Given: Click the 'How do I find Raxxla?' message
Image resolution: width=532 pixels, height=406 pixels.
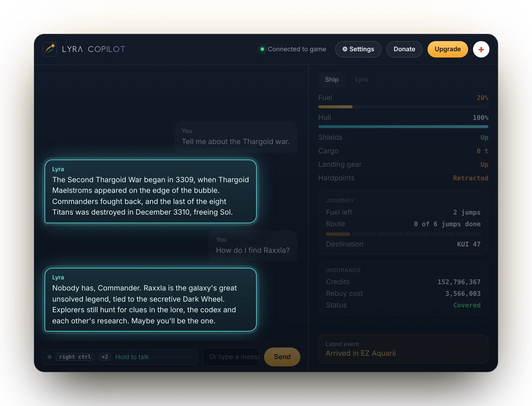Looking at the screenshot, I should (253, 246).
